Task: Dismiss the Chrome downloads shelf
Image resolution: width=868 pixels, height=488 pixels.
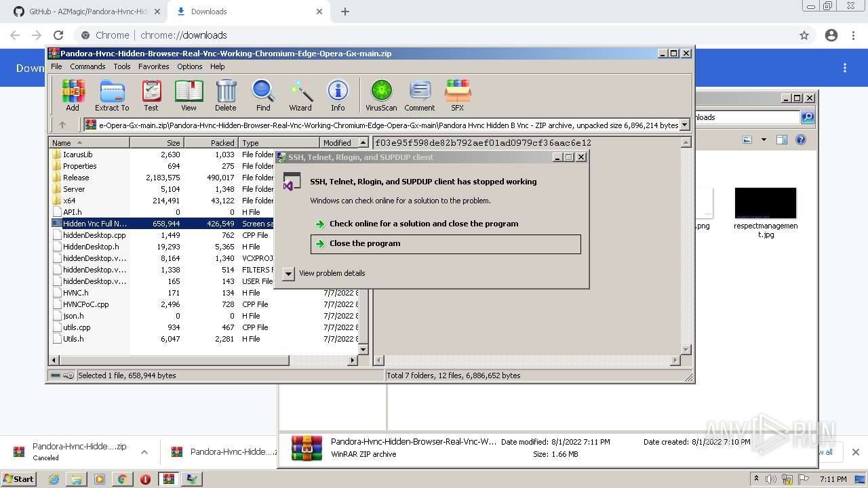Action: [856, 452]
